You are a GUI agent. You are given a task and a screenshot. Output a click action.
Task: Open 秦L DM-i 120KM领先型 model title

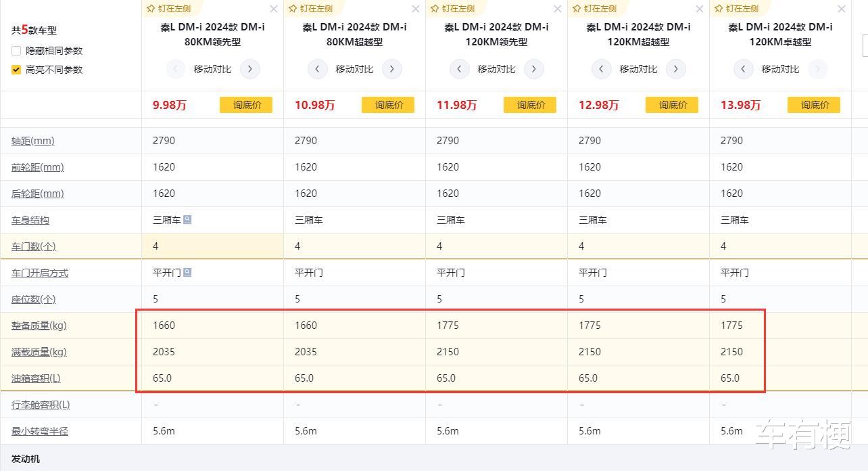click(x=496, y=35)
